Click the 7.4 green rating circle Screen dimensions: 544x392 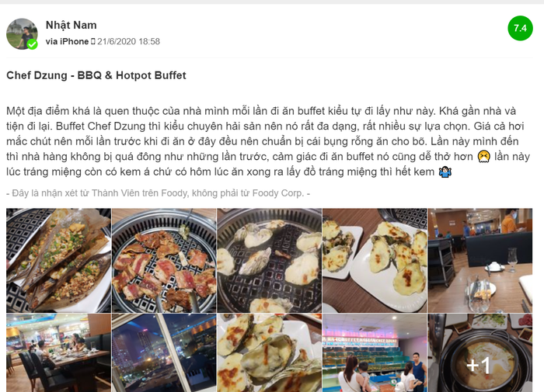[x=520, y=28]
